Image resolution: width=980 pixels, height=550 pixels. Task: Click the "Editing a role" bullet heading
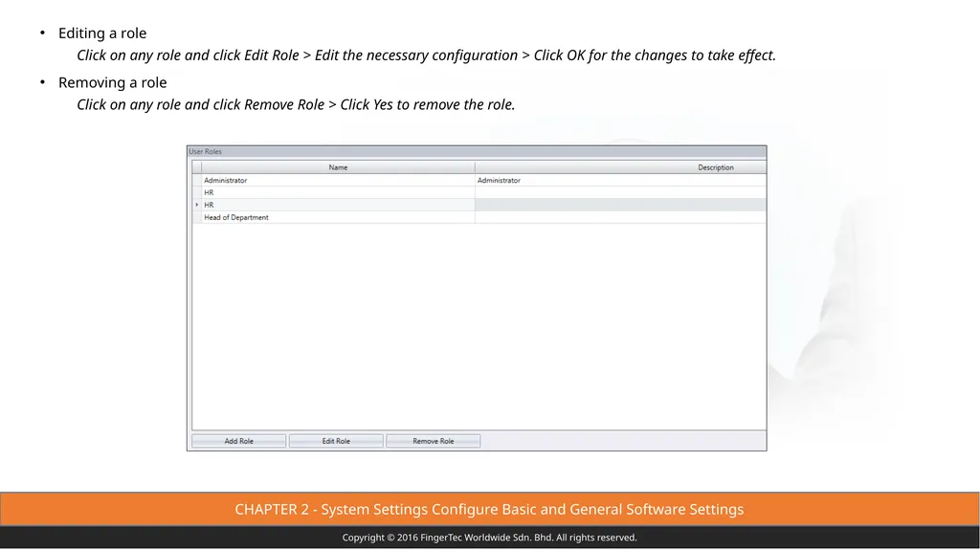[x=102, y=33]
